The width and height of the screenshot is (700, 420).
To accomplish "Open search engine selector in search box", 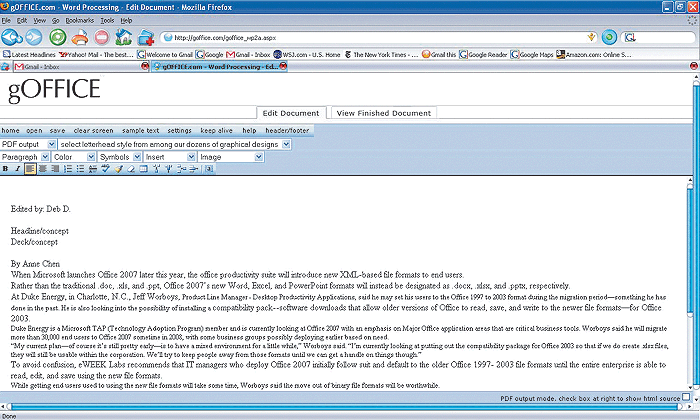I will point(630,37).
